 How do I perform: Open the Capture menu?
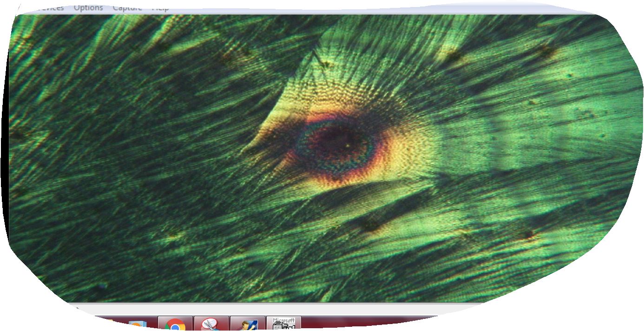pos(127,7)
